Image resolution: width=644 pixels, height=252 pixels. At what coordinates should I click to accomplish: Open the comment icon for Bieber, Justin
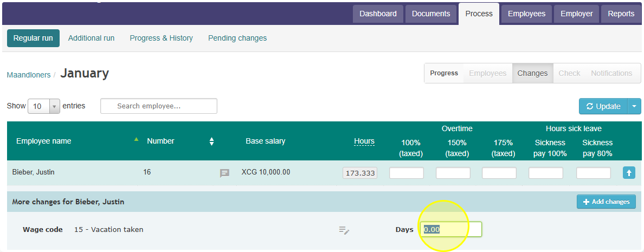224,173
